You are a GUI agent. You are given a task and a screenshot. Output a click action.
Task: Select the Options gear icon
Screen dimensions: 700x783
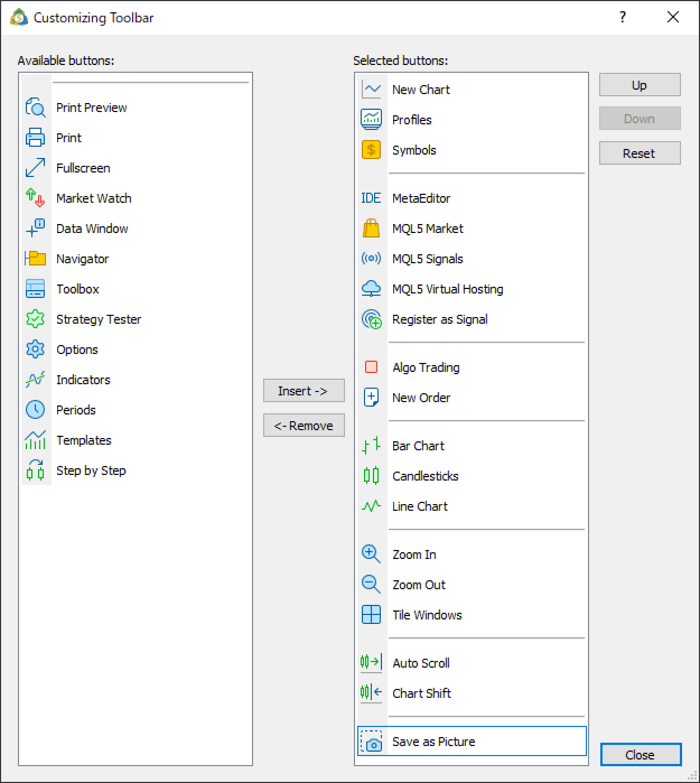coord(35,349)
